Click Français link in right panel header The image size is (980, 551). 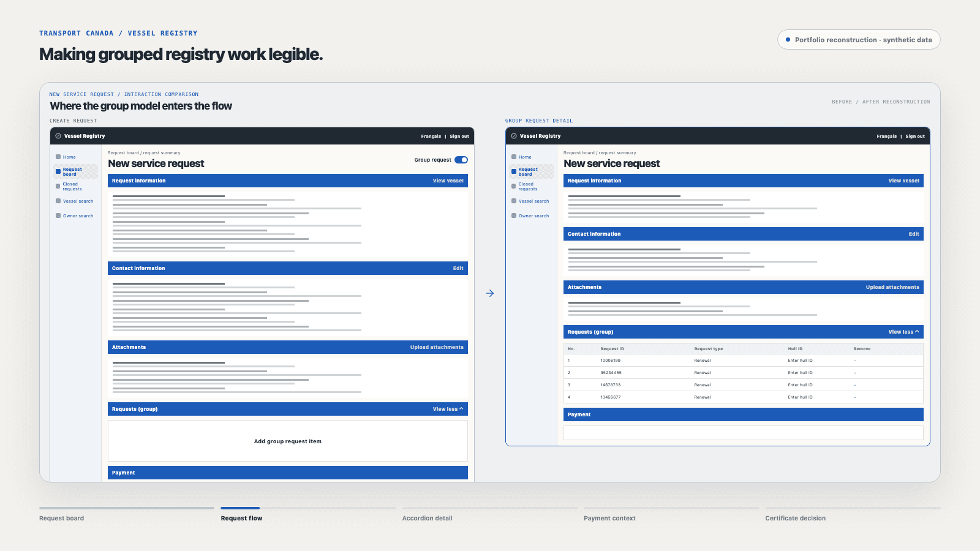tap(887, 137)
